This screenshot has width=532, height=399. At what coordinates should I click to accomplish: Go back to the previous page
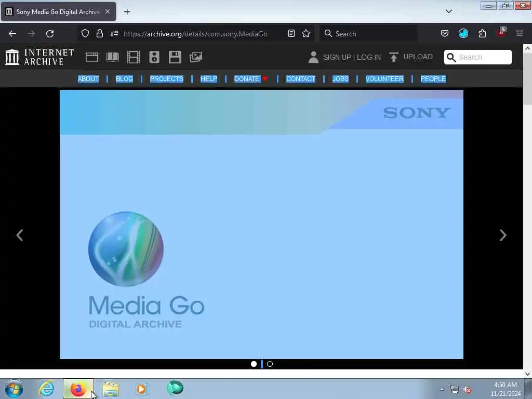point(12,34)
